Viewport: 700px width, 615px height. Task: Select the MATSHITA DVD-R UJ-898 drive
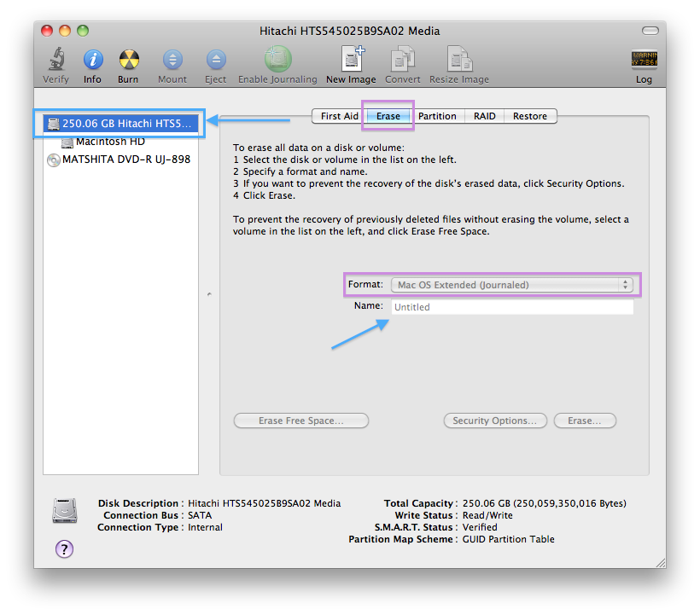[x=120, y=160]
